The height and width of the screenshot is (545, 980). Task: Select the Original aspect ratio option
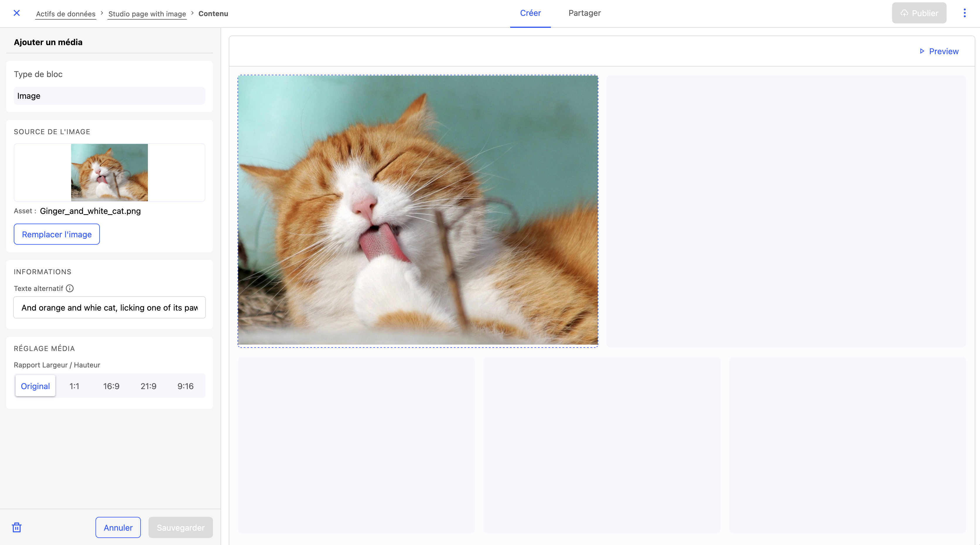click(x=35, y=386)
